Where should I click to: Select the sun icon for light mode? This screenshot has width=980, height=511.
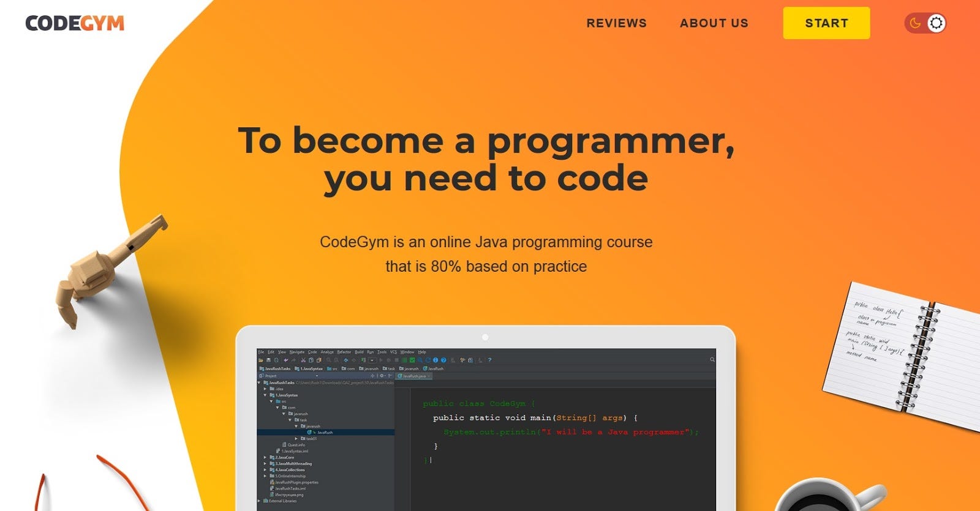(936, 23)
